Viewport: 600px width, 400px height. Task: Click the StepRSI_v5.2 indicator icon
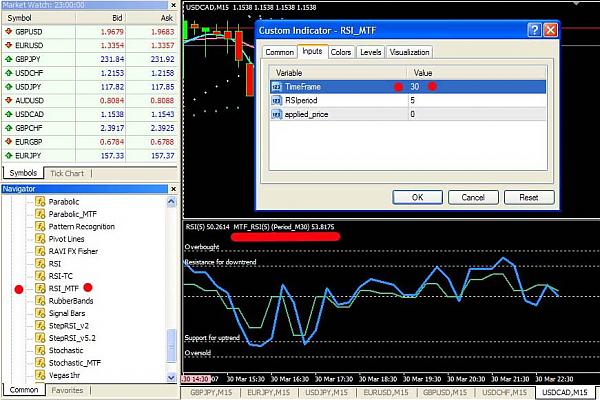[40, 338]
